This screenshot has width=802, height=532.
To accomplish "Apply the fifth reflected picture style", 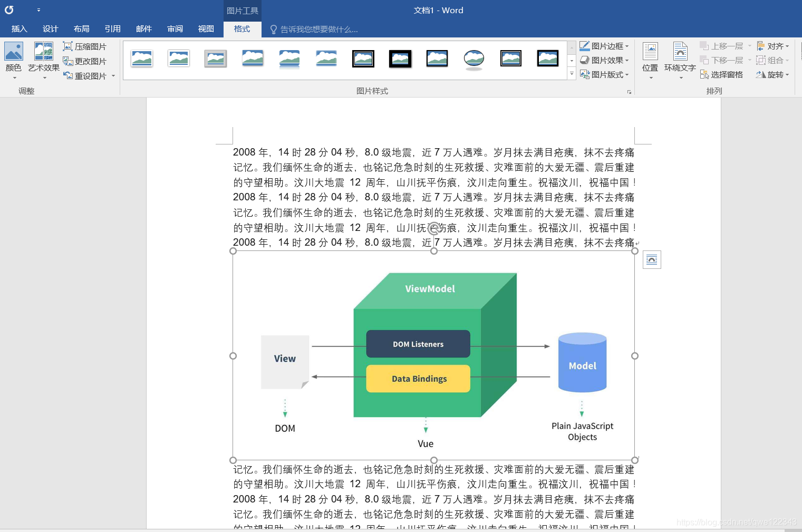I will (x=289, y=59).
